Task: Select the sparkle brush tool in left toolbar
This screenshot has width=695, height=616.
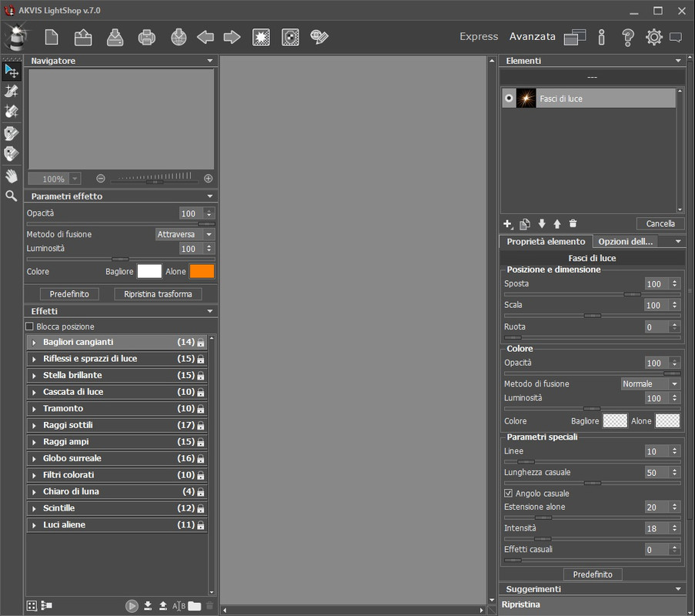Action: coord(12,91)
